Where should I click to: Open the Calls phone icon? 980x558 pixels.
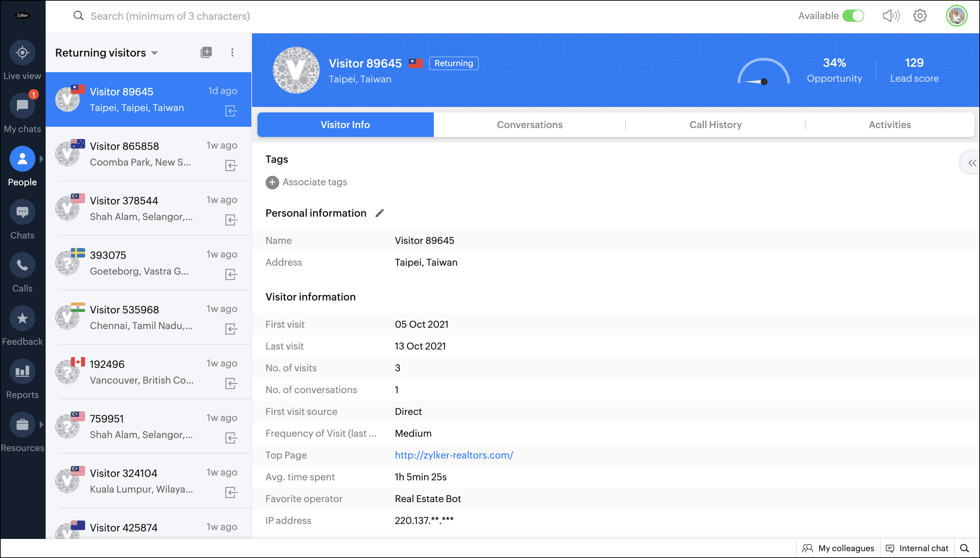coord(22,265)
